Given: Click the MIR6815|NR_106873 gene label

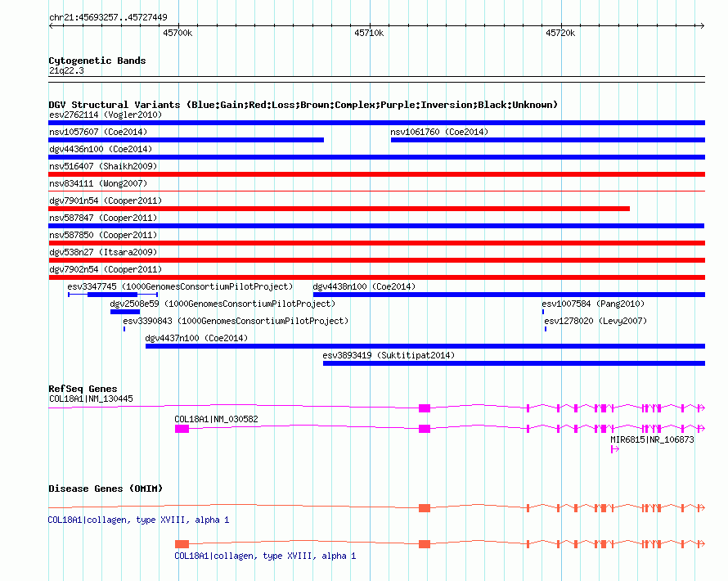Looking at the screenshot, I should click(652, 439).
